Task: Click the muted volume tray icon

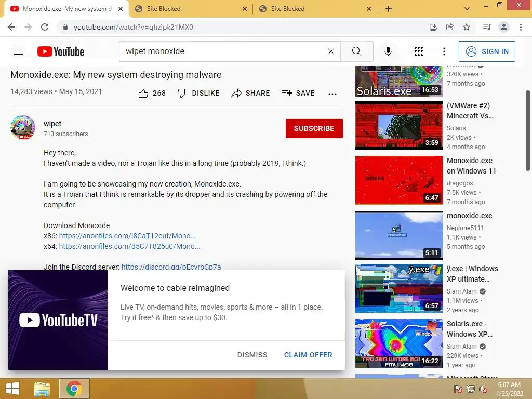Action: click(483, 389)
